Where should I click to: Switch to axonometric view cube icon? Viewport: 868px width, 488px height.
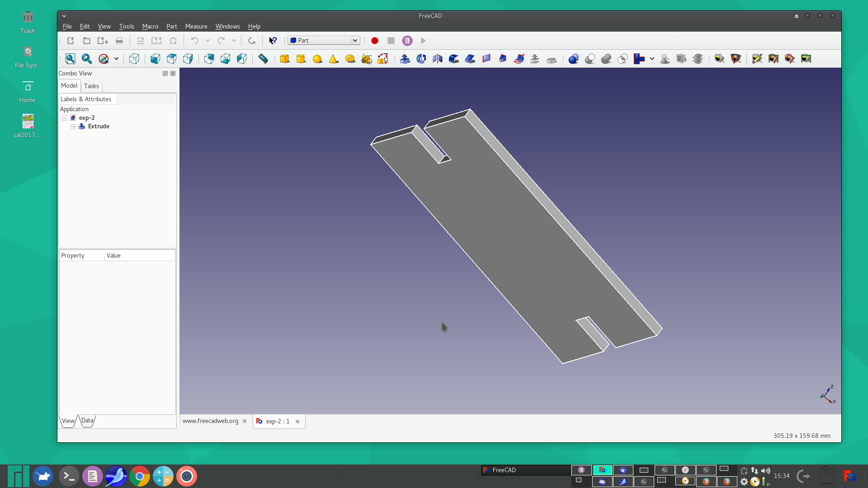click(x=134, y=59)
